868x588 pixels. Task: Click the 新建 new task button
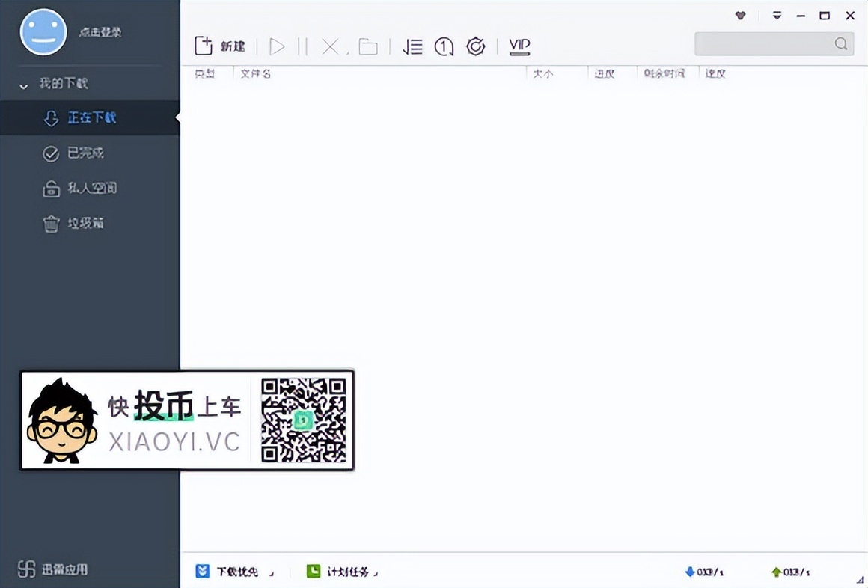point(220,46)
